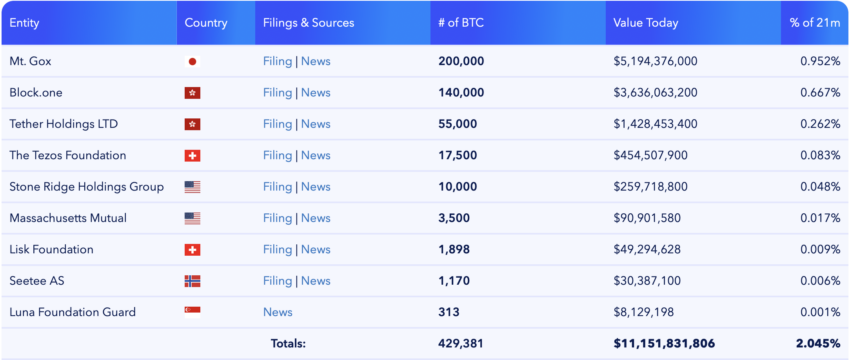Image resolution: width=850 pixels, height=360 pixels.
Task: Click the 2.045% total percentage
Action: coord(818,343)
